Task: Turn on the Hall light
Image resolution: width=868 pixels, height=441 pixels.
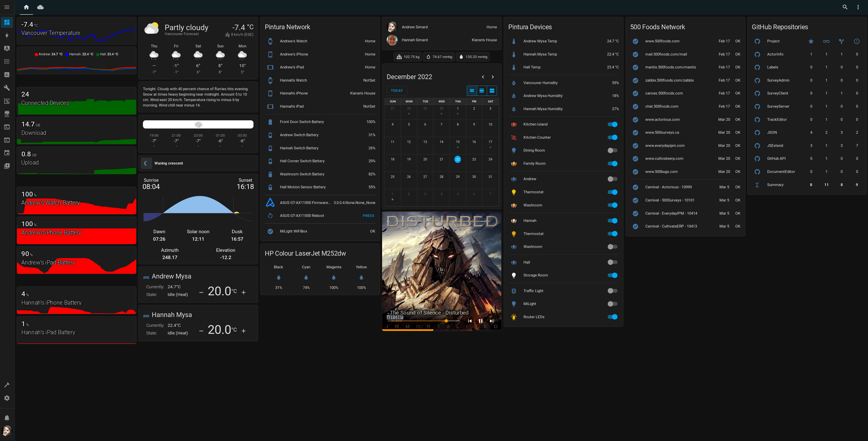Action: tap(612, 262)
